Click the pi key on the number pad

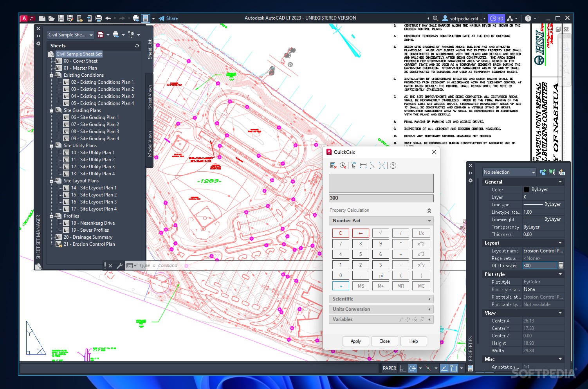pos(381,276)
